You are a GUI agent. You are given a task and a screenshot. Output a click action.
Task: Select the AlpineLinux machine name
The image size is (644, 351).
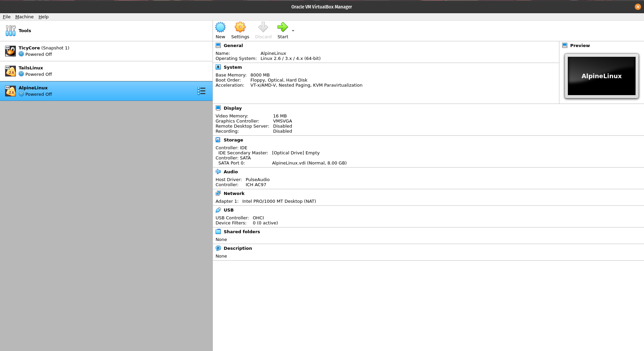(33, 88)
